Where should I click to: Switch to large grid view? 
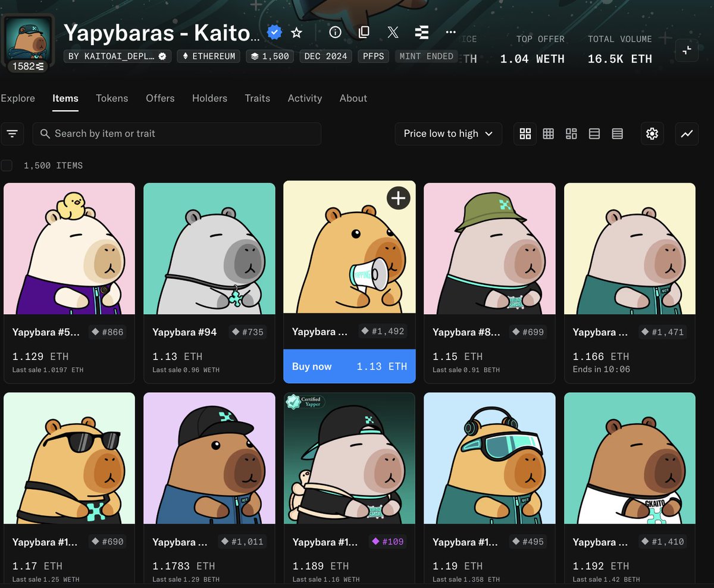point(525,134)
